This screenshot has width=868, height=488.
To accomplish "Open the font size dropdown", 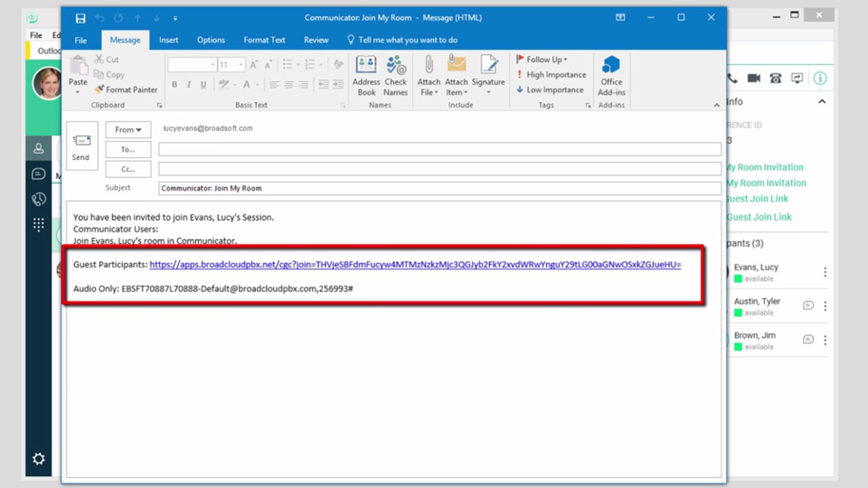I will coord(241,65).
